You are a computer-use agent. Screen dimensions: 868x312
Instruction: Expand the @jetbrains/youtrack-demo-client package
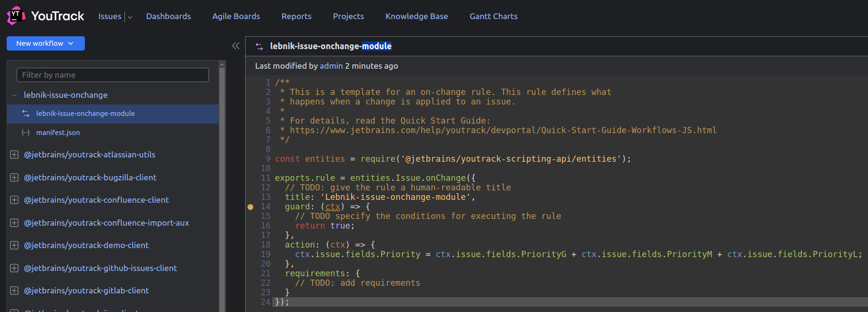click(x=14, y=245)
